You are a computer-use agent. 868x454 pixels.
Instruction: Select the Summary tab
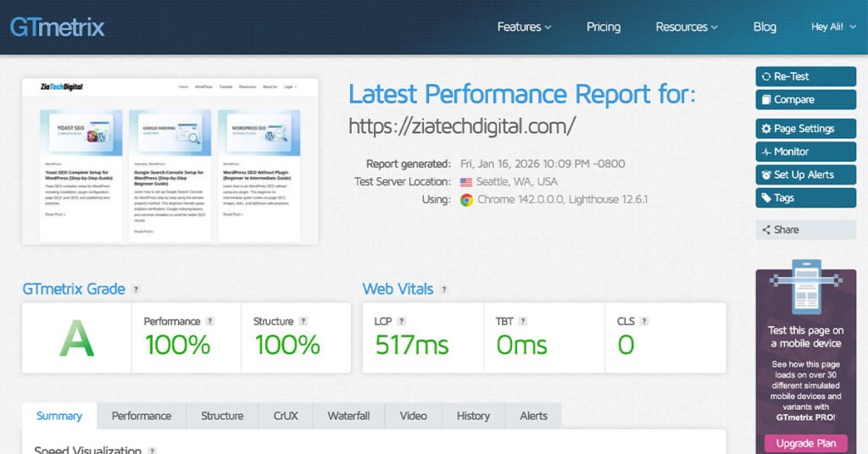click(59, 417)
